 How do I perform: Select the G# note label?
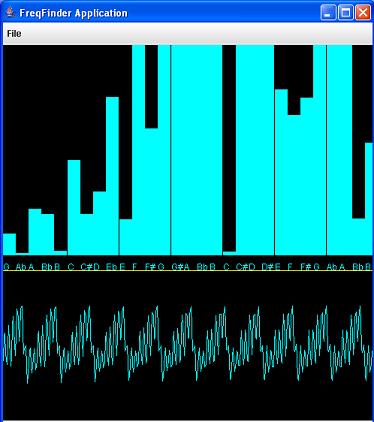(176, 267)
